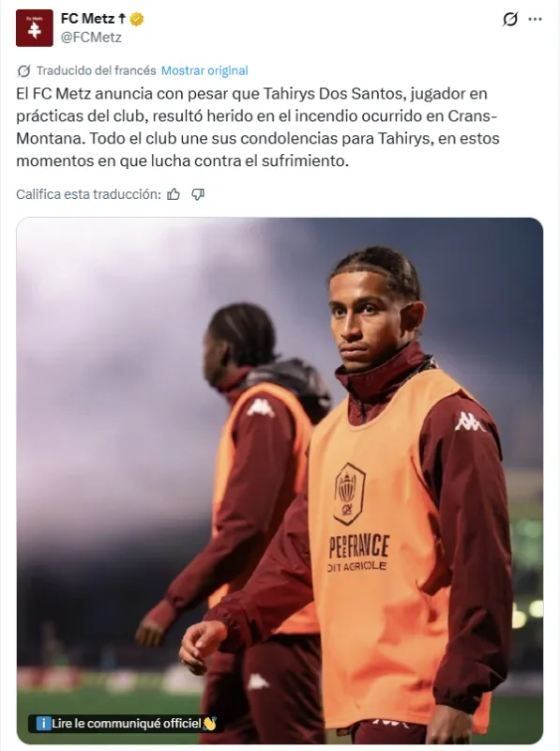The width and height of the screenshot is (560, 751).
Task: Click 'Lire le communiqué officiel' caption
Action: click(126, 723)
